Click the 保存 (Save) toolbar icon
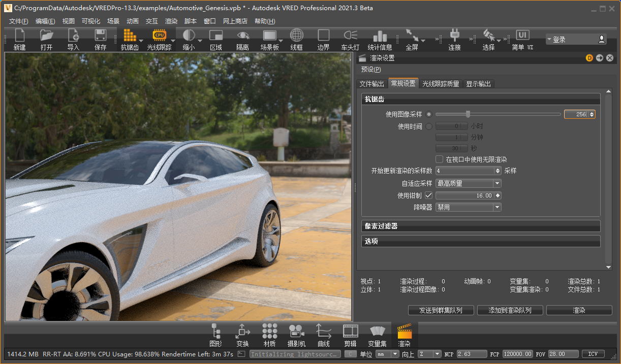This screenshot has height=364, width=621. tap(100, 36)
